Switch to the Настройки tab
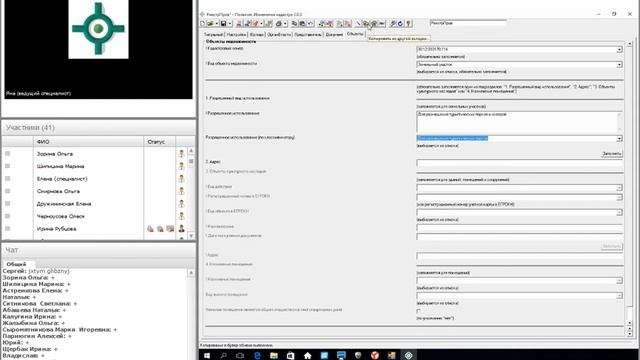This screenshot has height=360, width=640. [x=236, y=35]
